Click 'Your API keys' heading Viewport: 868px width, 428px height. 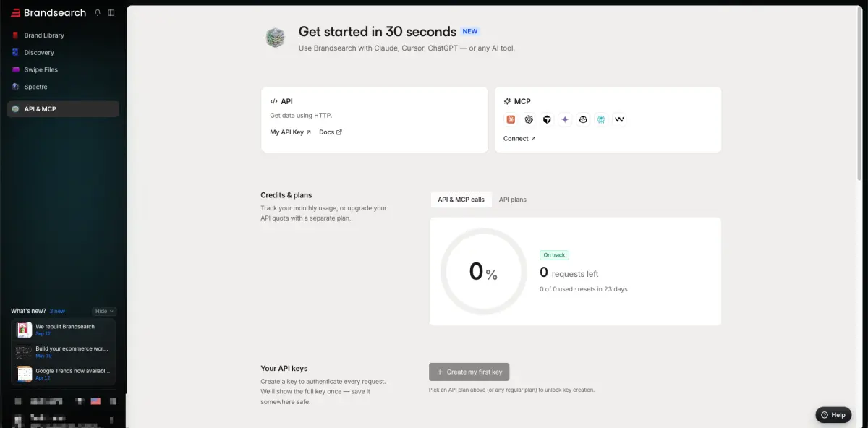click(x=284, y=369)
